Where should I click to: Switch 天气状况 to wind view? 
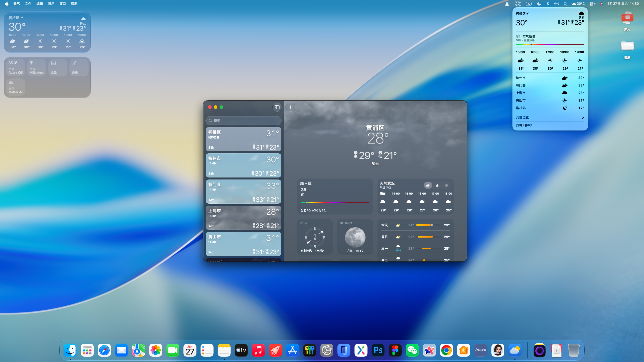point(447,185)
